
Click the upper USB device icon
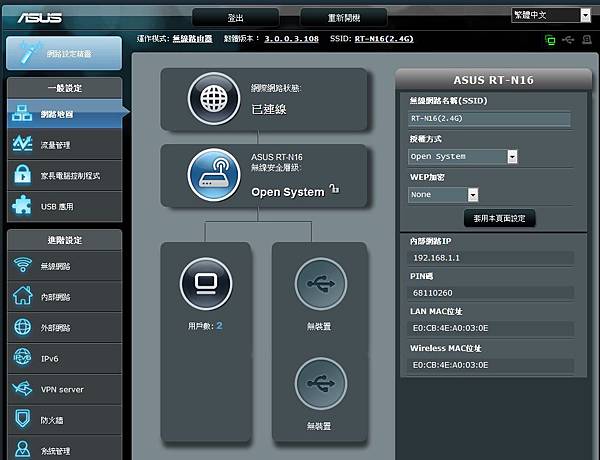pyautogui.click(x=321, y=284)
